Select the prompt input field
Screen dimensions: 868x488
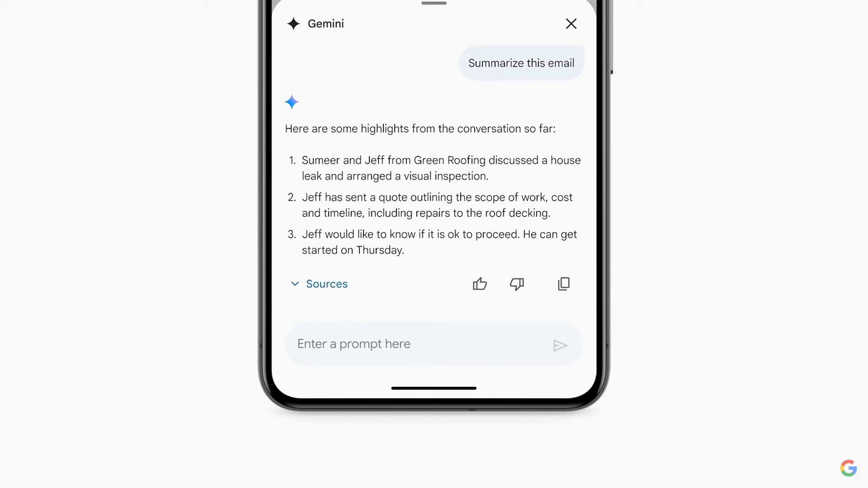[x=434, y=344]
